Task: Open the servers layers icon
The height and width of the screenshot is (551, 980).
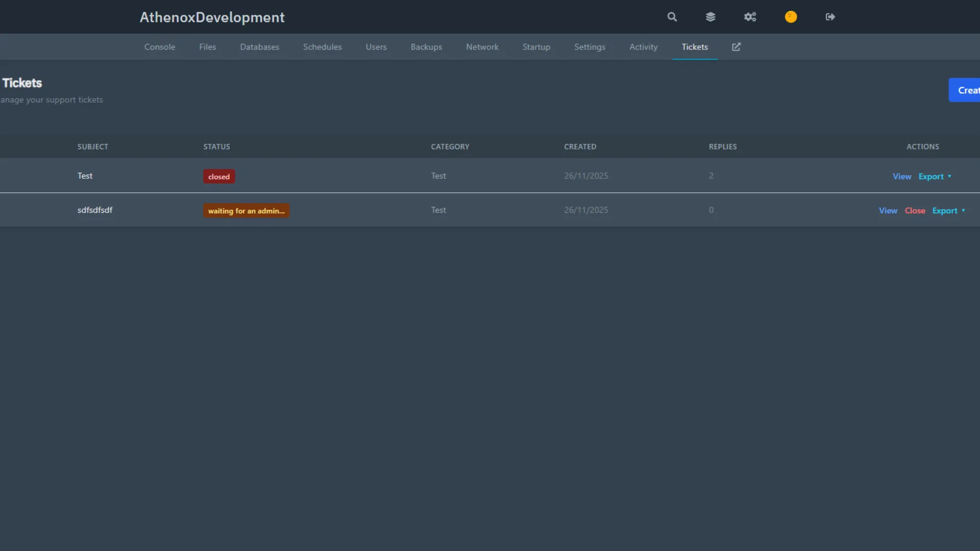Action: coord(710,17)
